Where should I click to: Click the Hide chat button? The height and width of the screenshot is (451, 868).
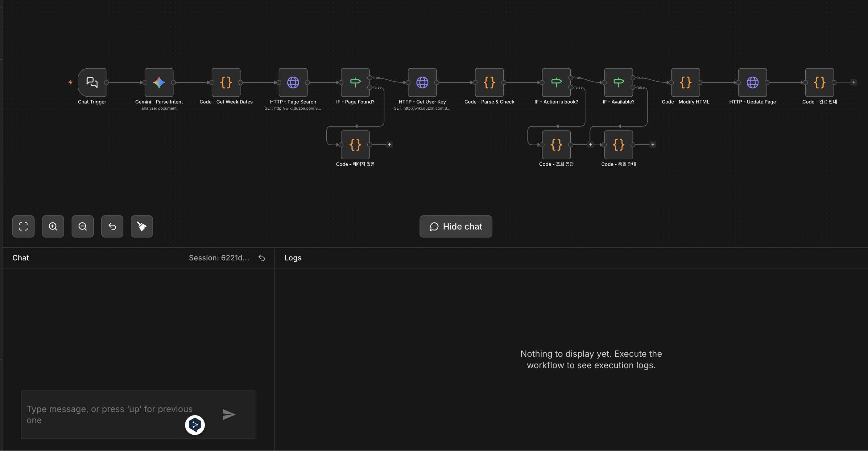pyautogui.click(x=456, y=226)
